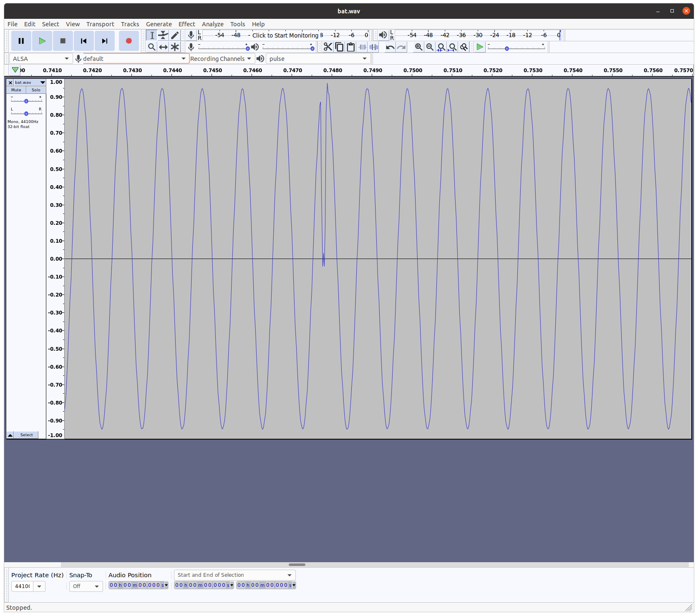Select the Time Shift tool
Image resolution: width=698 pixels, height=616 pixels.
pos(163,47)
